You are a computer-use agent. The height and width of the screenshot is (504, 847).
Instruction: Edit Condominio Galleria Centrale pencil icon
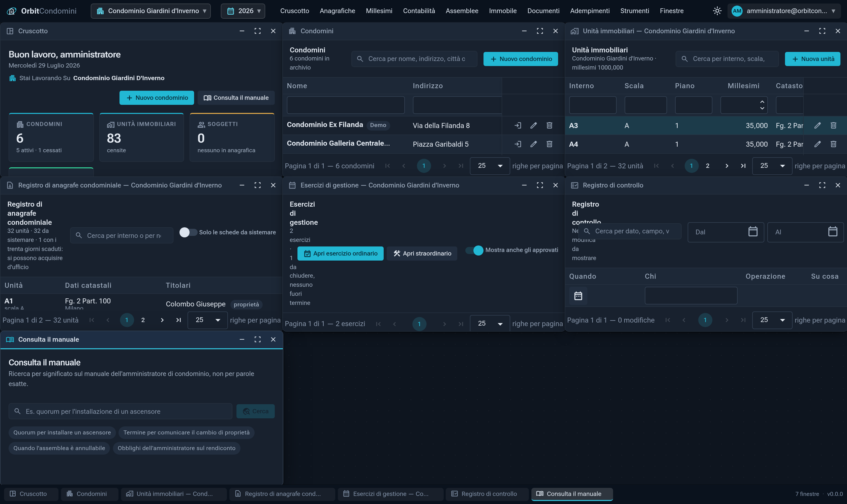[x=533, y=144]
